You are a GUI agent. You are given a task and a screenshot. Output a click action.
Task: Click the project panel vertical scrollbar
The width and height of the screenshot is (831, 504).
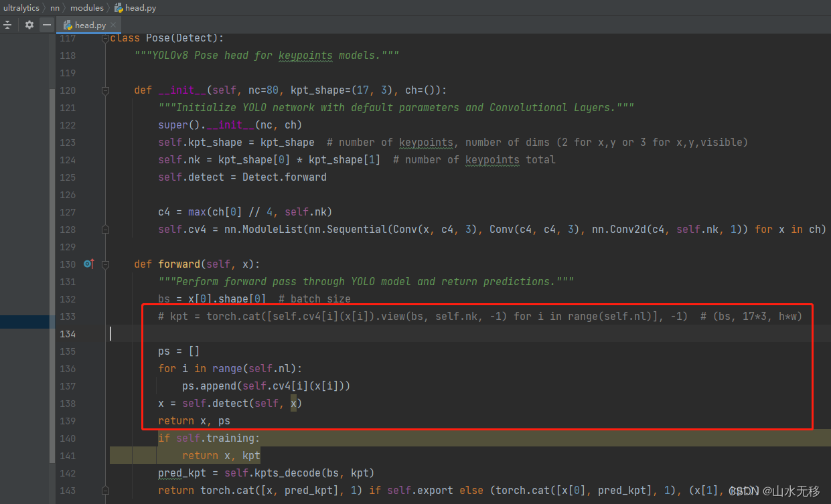52,274
